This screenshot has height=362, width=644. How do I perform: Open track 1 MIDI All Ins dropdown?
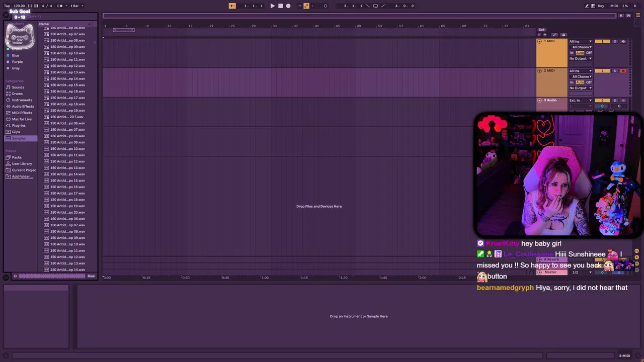click(x=581, y=41)
